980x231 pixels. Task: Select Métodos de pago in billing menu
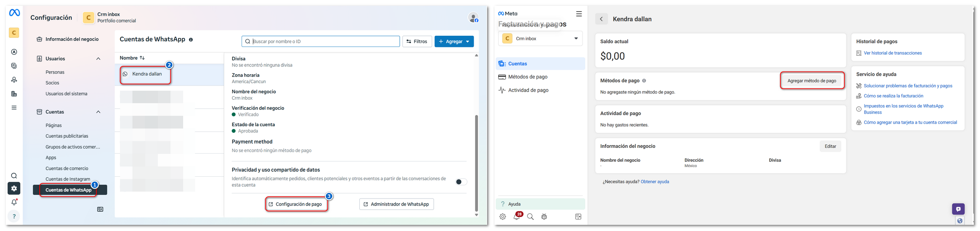click(528, 77)
